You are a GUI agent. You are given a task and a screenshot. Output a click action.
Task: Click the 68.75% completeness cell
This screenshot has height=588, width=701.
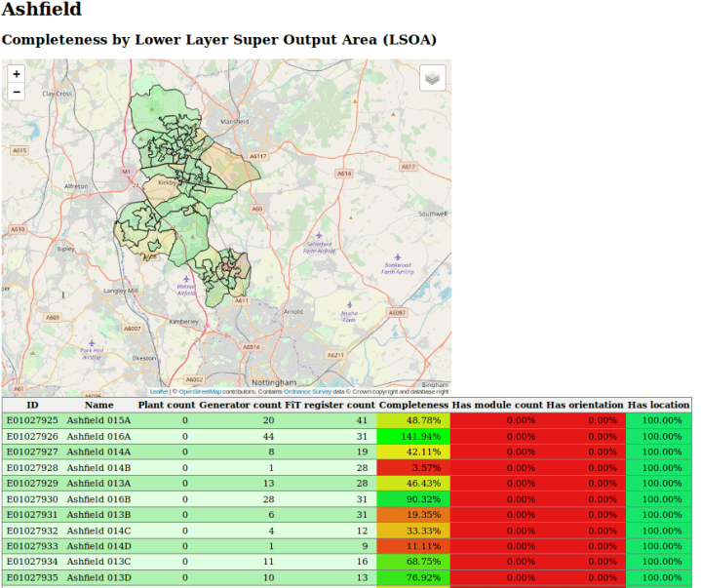[413, 562]
